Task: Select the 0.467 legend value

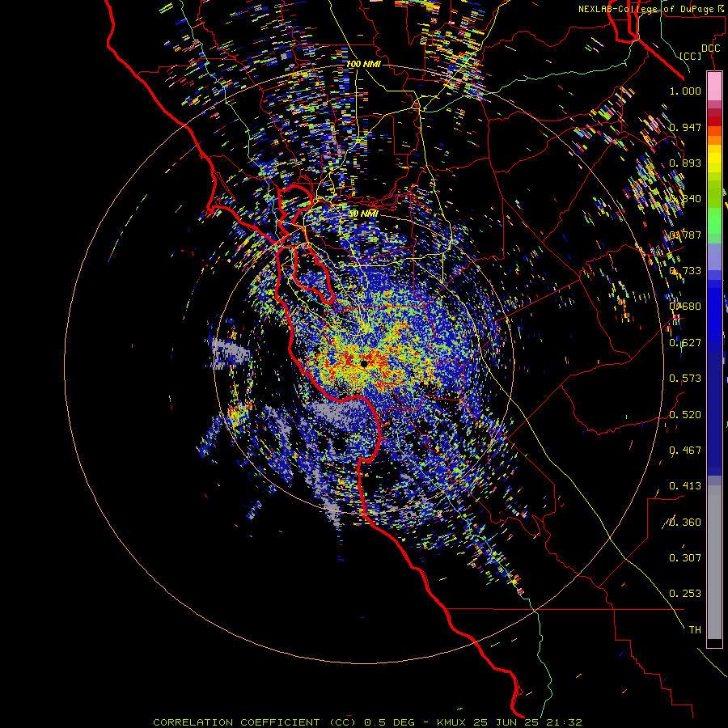Action: tap(685, 450)
